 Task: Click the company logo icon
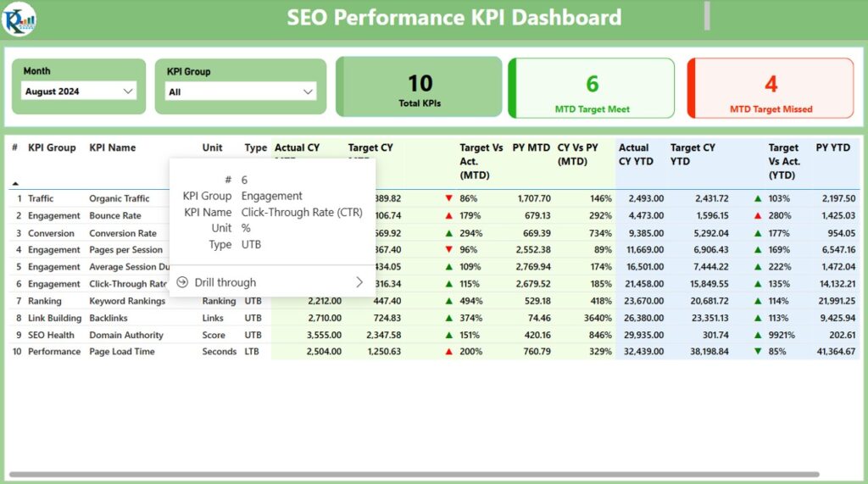click(x=19, y=19)
